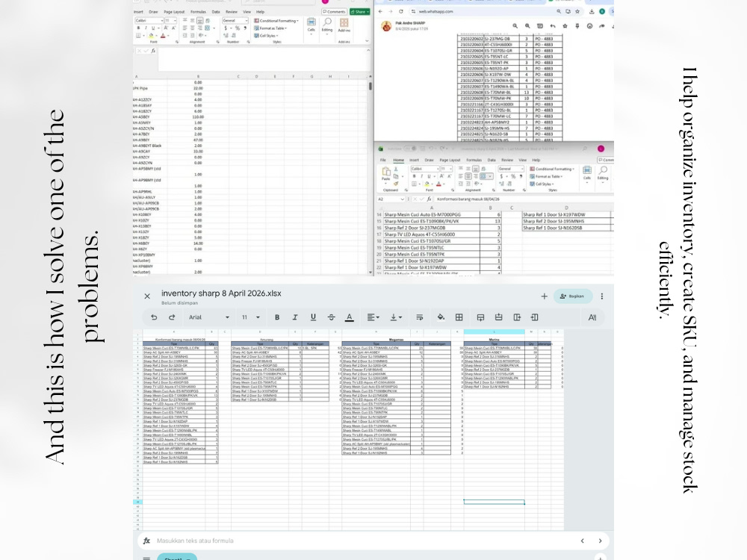This screenshot has height=560, width=747.
Task: Open fill color bucket in Sheets toolbar
Action: click(441, 317)
